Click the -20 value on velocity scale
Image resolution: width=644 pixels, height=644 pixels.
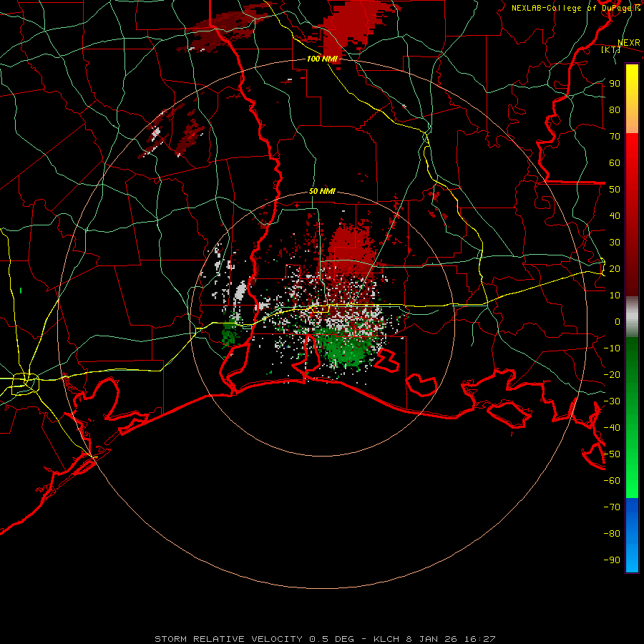point(612,374)
